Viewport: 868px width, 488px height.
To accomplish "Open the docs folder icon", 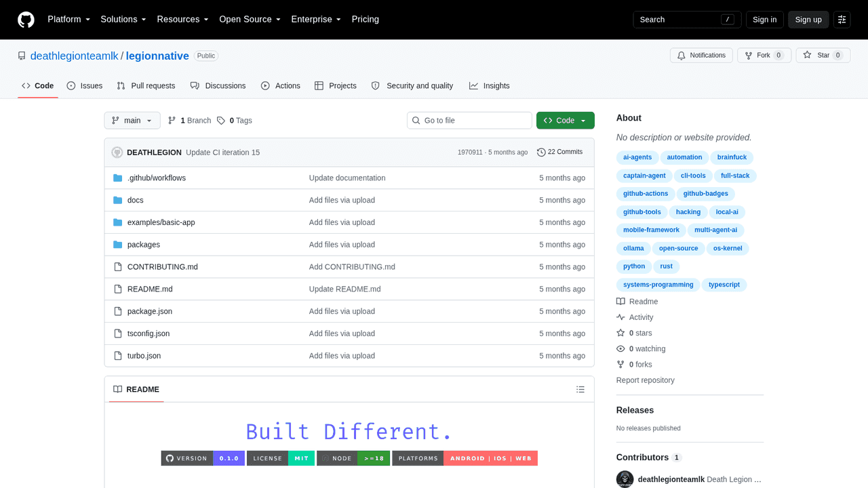I will coord(118,201).
